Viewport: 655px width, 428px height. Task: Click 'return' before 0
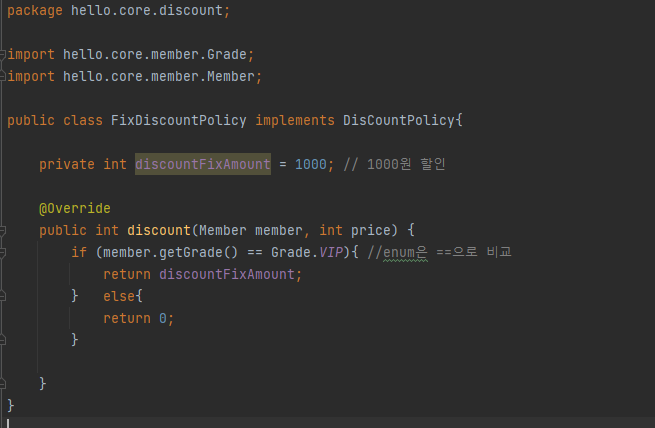point(127,318)
